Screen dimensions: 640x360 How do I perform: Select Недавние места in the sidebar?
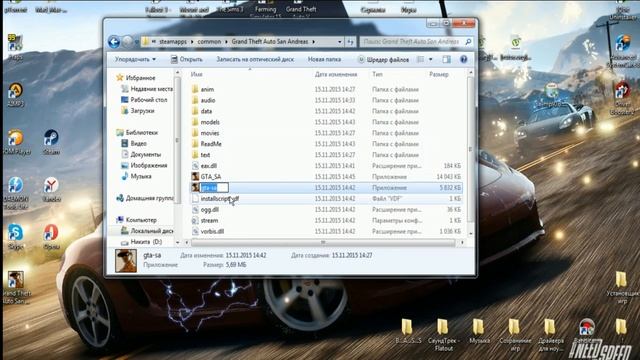pyautogui.click(x=147, y=89)
